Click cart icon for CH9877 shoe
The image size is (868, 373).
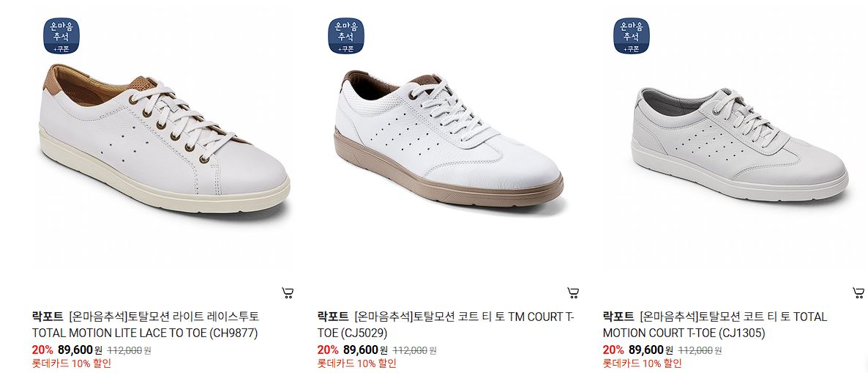click(288, 292)
